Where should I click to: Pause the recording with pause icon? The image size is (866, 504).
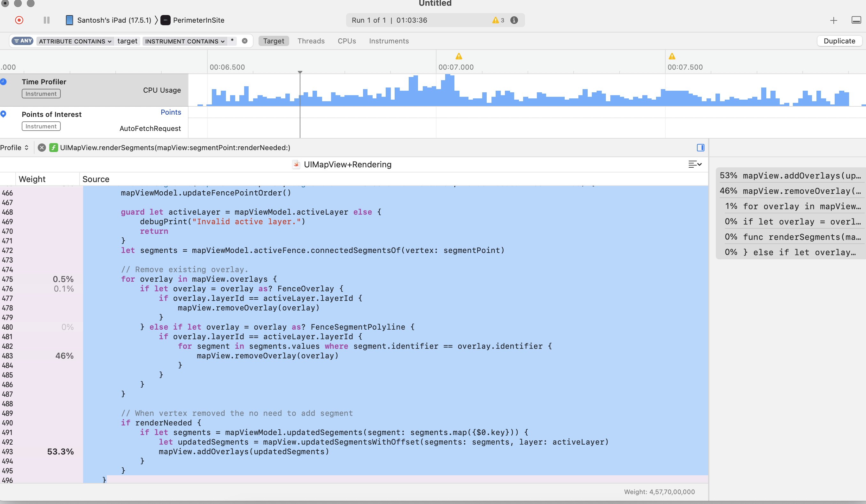point(47,20)
